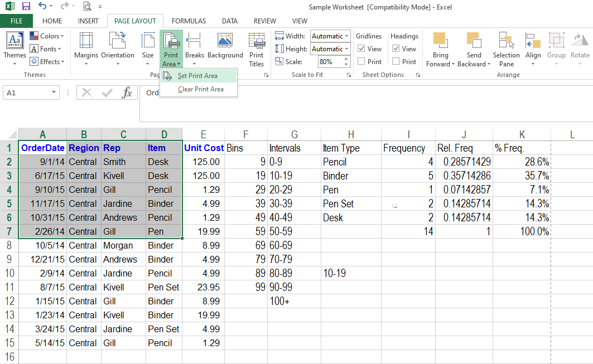Expand the Name Box dropdown arrow

[x=54, y=93]
